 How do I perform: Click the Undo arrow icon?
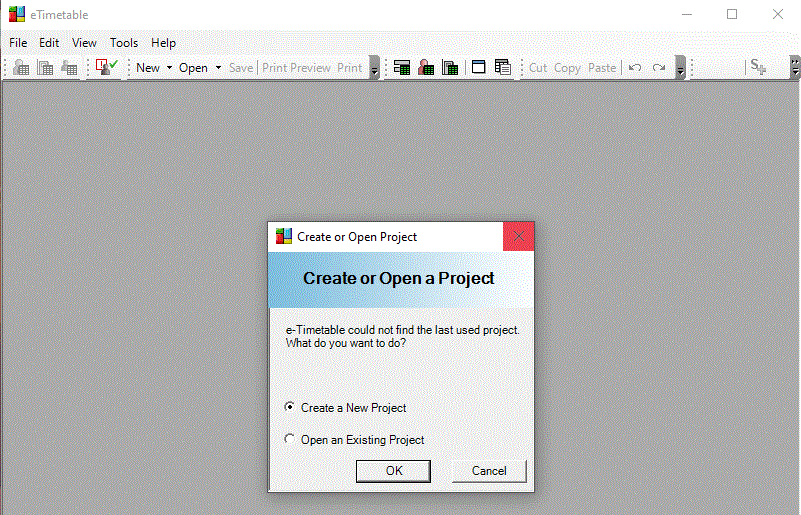[x=634, y=67]
